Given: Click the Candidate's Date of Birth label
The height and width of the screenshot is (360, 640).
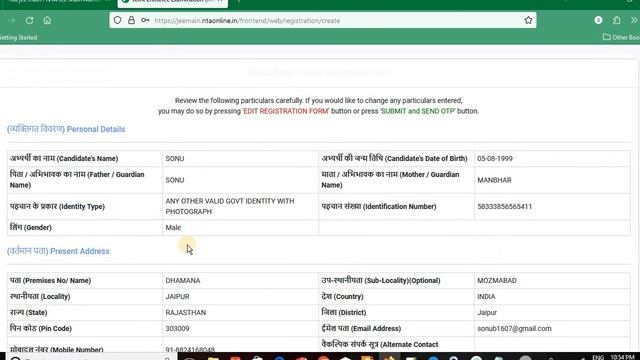Looking at the screenshot, I should 394,158.
